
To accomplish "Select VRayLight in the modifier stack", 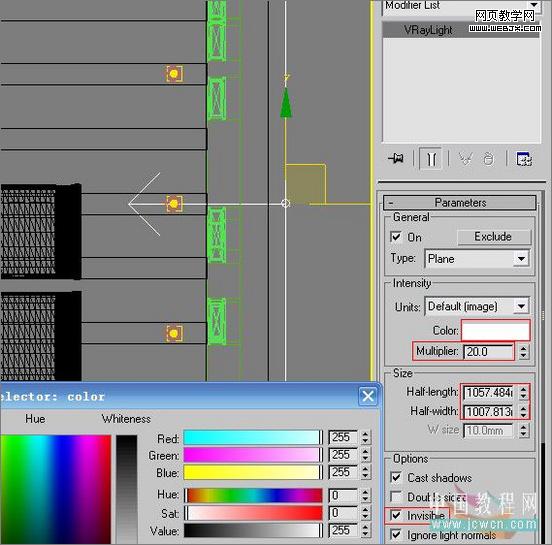I will [461, 30].
